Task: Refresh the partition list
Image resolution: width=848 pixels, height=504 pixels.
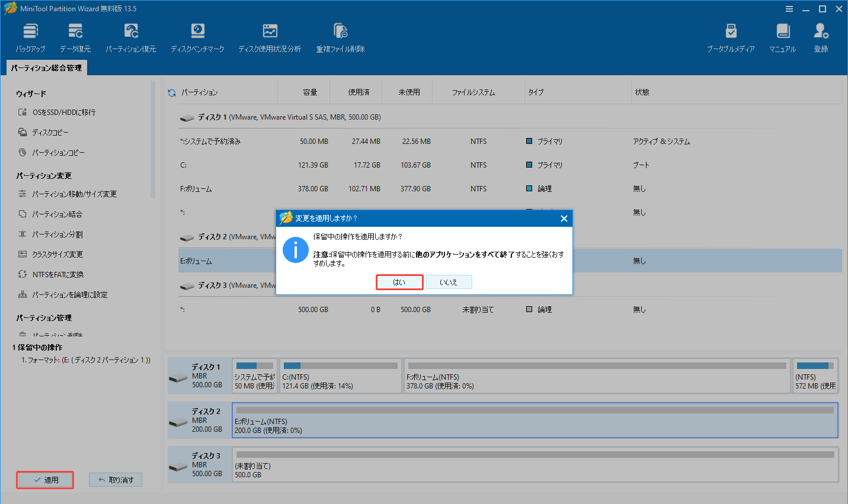Action: click(171, 92)
